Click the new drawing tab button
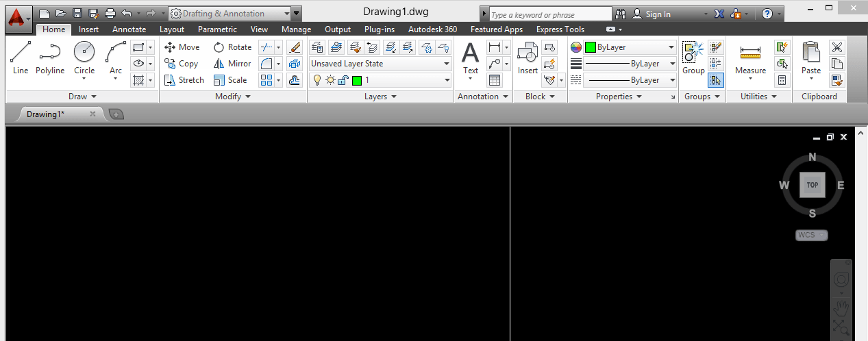This screenshot has height=341, width=868. [116, 114]
